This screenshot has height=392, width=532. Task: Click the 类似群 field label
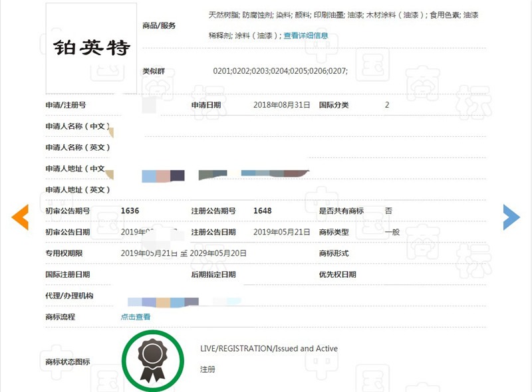[154, 71]
